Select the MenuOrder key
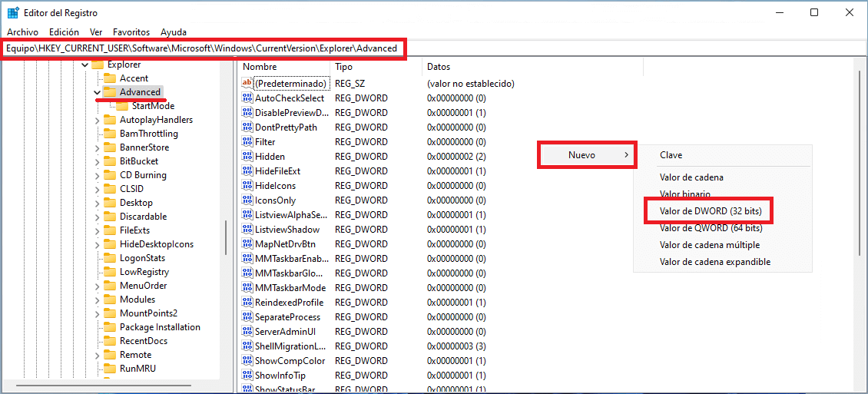This screenshot has width=868, height=394. (144, 286)
